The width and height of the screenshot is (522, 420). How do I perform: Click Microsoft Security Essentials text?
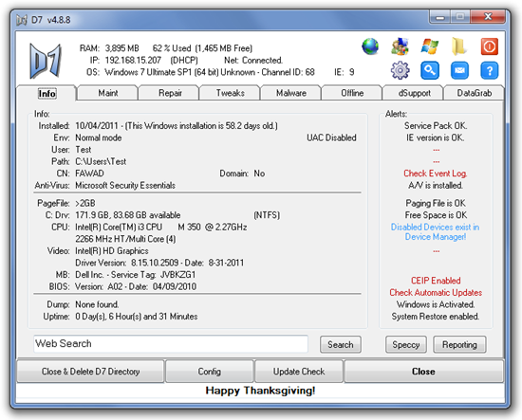click(125, 185)
